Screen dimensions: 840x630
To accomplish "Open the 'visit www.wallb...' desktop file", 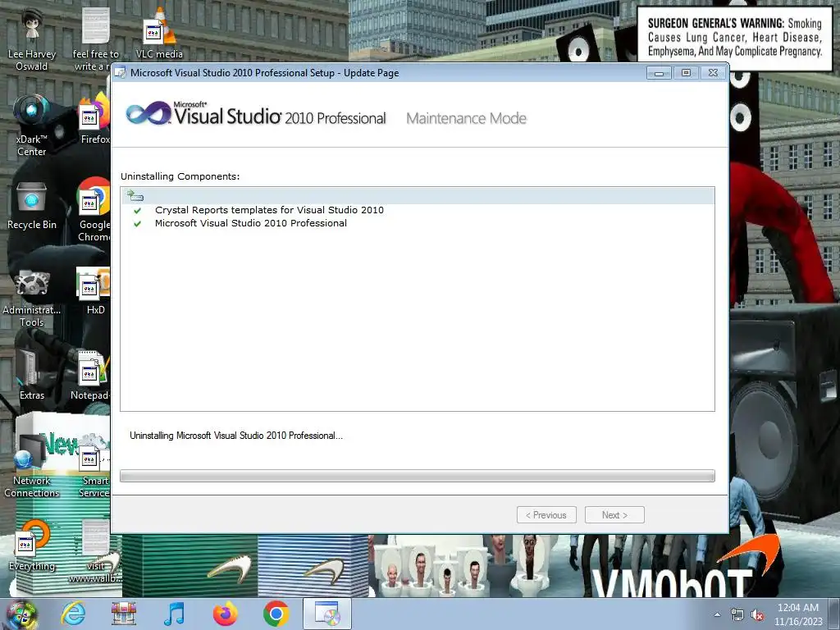I will tap(95, 552).
